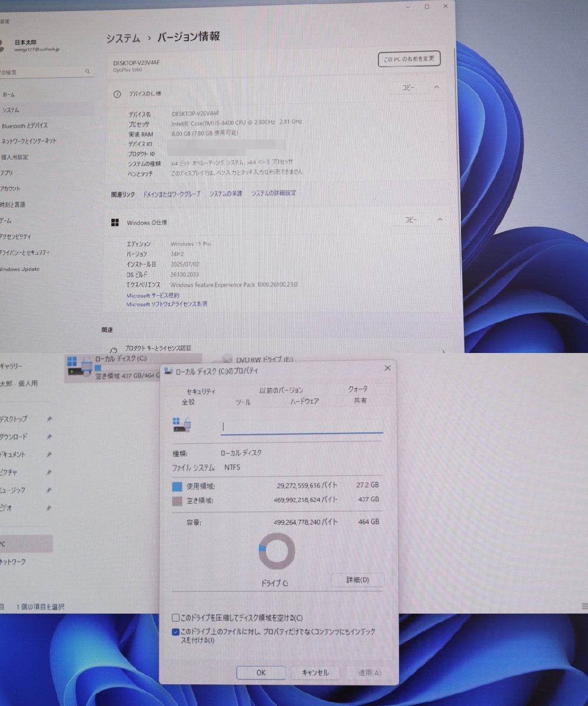
Task: Click the info icon beside デバイスの仕様
Action: click(117, 94)
